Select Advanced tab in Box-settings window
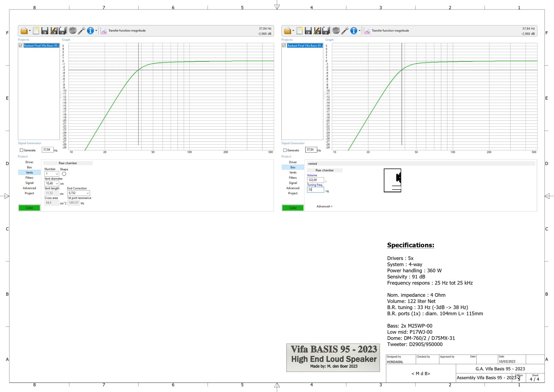554x392 pixels. click(x=293, y=188)
